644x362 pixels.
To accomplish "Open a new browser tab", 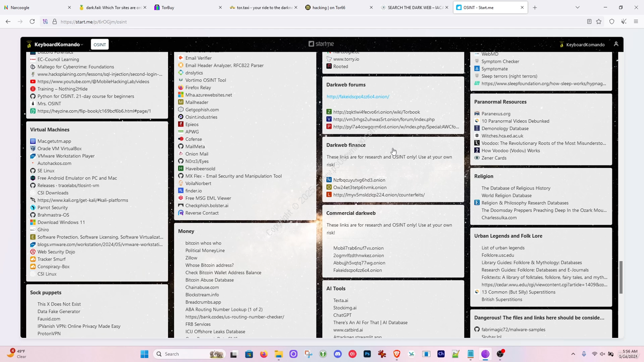I will [x=535, y=8].
